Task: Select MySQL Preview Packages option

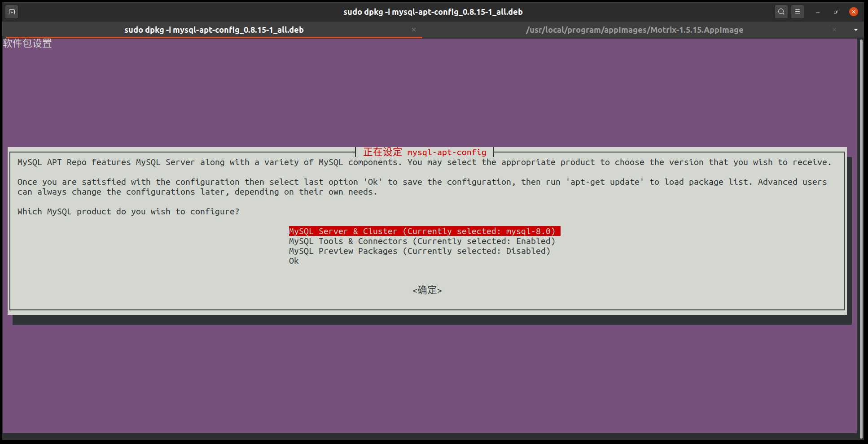Action: [420, 251]
